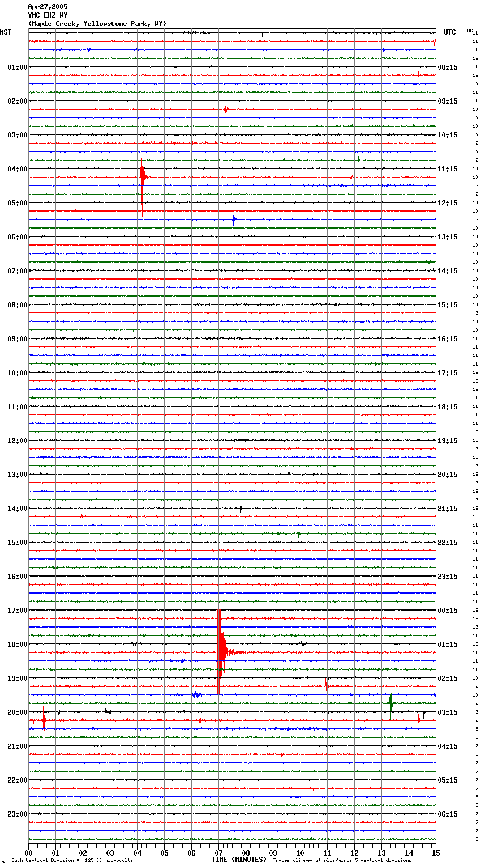Click the 16:15 UTC time label

click(x=448, y=339)
